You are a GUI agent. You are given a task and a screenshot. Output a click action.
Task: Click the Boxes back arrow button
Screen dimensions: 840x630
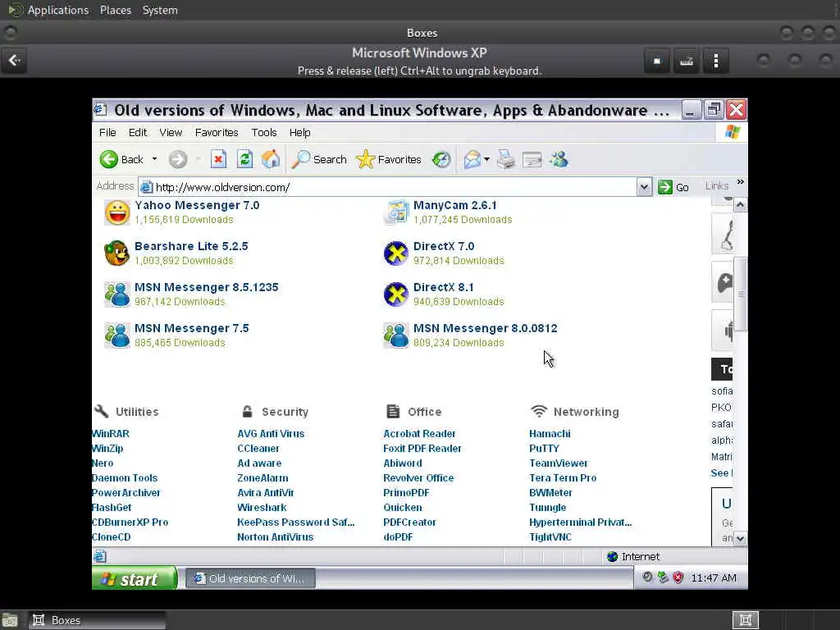15,60
